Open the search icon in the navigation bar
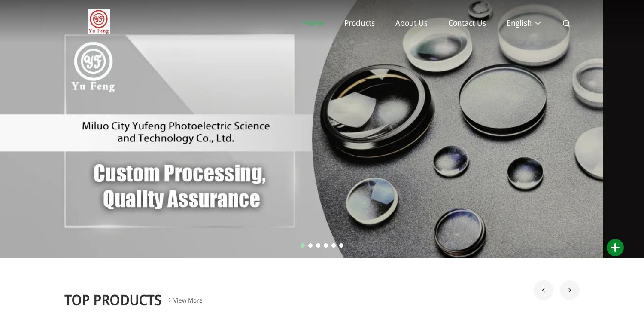644x325 pixels. point(566,23)
